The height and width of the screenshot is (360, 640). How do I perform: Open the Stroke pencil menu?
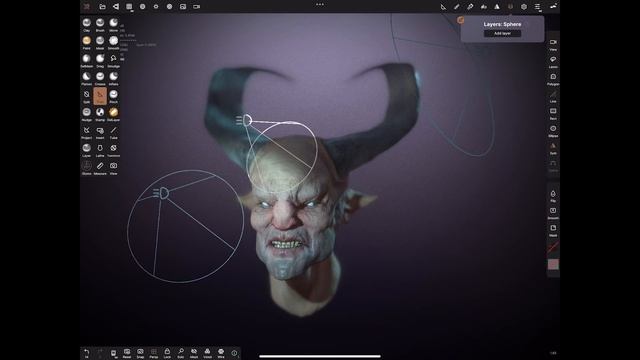click(x=456, y=7)
